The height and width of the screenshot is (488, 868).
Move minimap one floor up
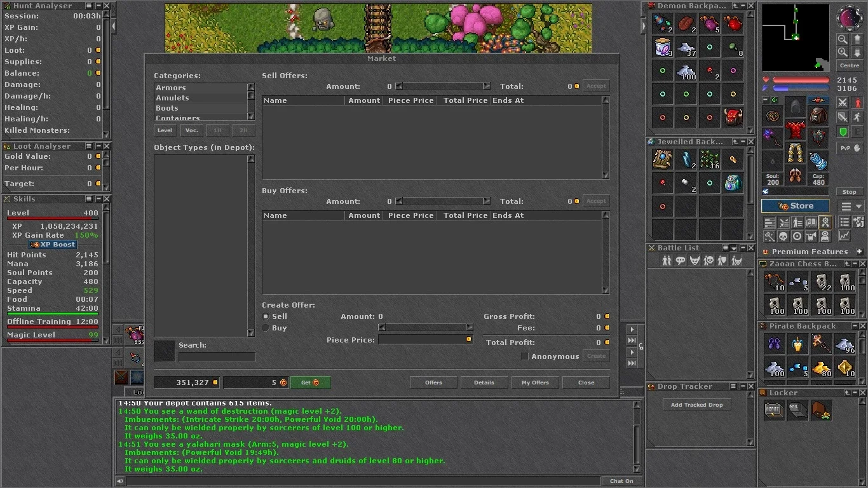click(858, 39)
